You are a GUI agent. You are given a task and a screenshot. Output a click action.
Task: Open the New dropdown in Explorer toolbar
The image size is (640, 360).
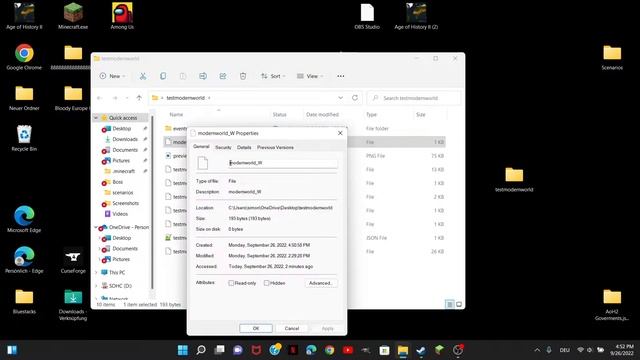(112, 76)
